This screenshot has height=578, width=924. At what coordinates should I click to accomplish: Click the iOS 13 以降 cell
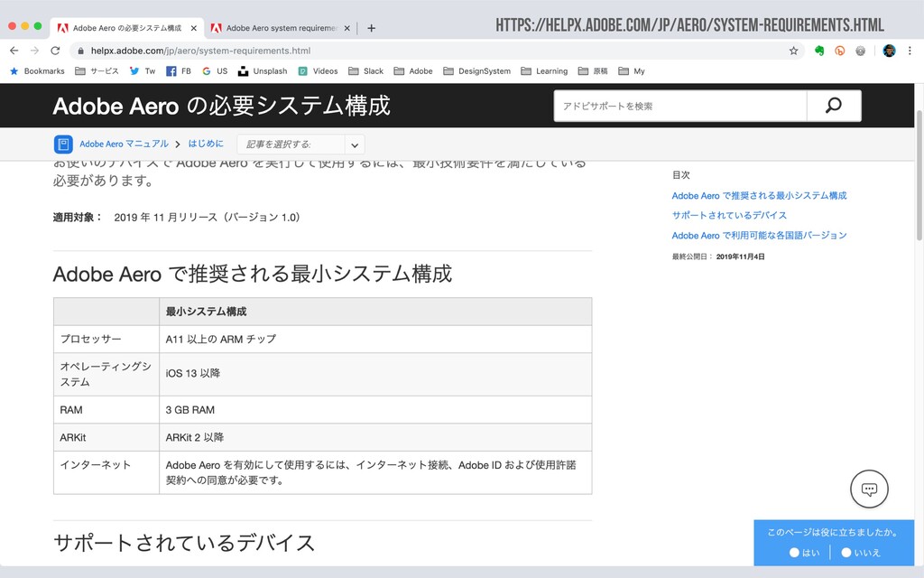pyautogui.click(x=375, y=374)
